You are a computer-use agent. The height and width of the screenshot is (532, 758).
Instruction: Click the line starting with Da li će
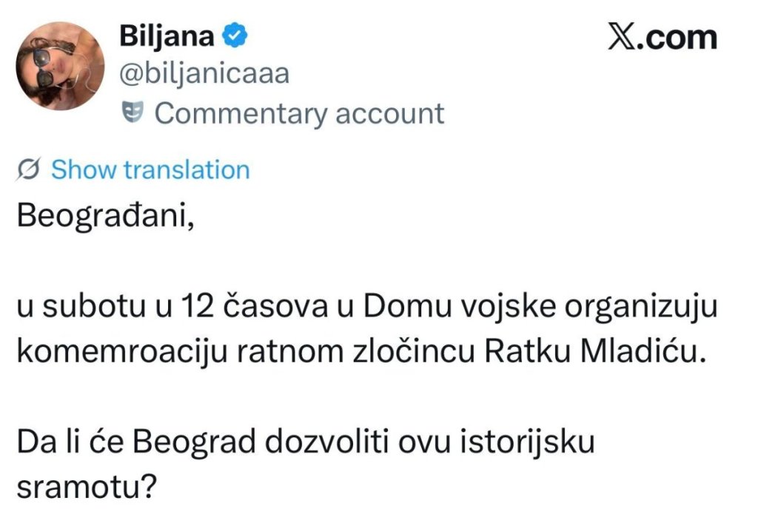[x=306, y=442]
